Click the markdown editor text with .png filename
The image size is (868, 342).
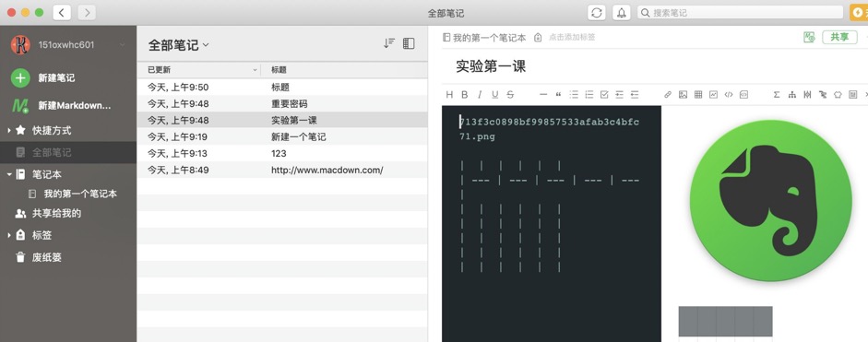[550, 129]
